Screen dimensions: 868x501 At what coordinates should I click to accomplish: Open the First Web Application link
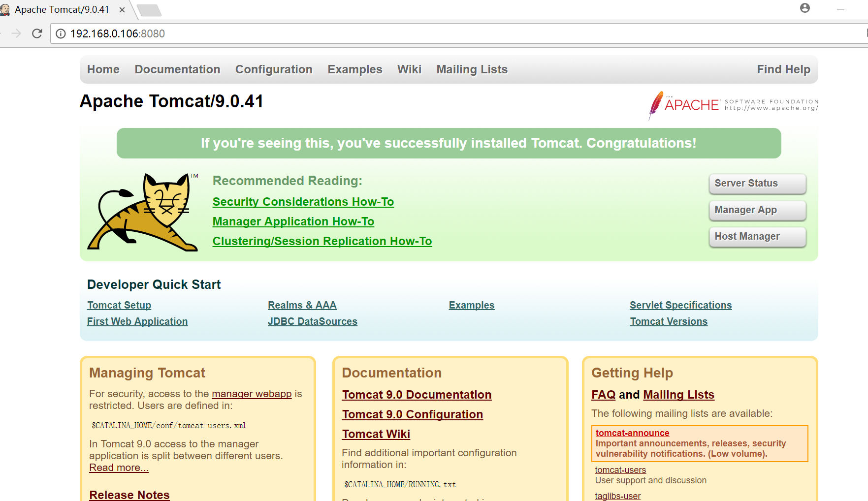(x=137, y=321)
